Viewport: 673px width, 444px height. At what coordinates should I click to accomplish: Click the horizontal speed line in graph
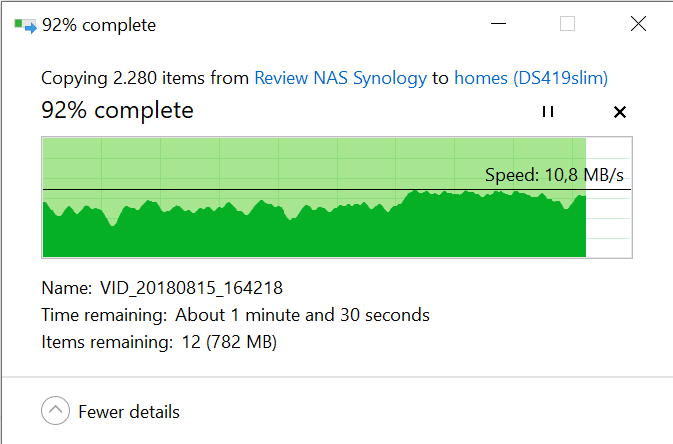(x=337, y=189)
